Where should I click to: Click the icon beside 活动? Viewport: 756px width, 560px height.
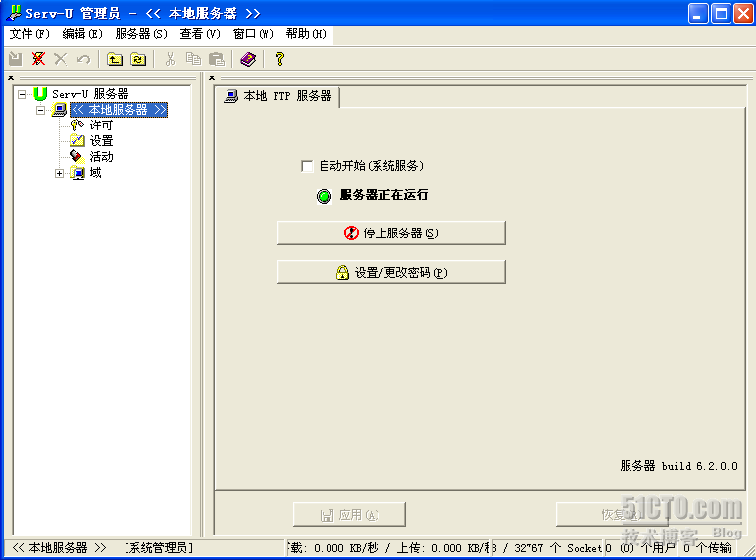[x=77, y=156]
